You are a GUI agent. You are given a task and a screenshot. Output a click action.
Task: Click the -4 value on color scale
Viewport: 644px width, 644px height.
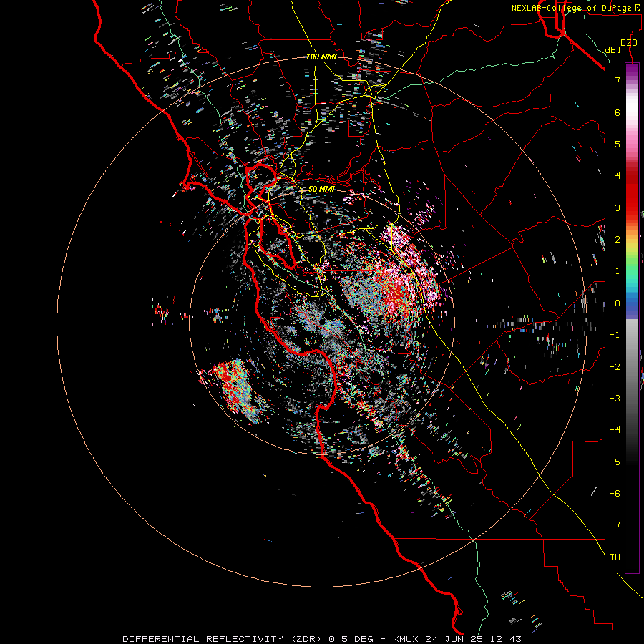click(615, 430)
